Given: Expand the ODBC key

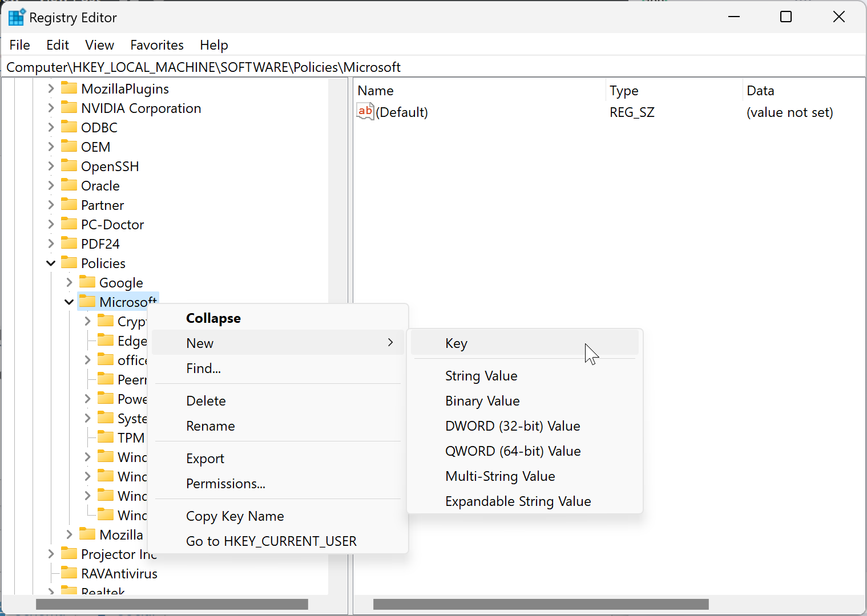Looking at the screenshot, I should 51,127.
